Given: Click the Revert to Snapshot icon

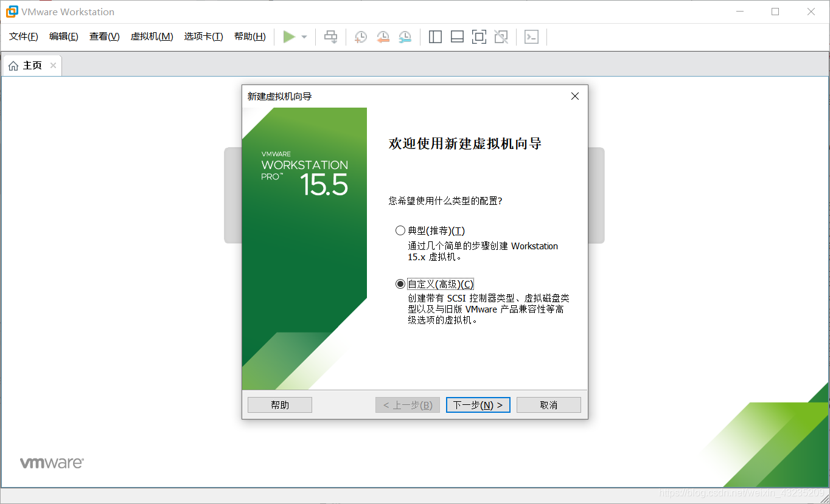Looking at the screenshot, I should click(x=383, y=37).
